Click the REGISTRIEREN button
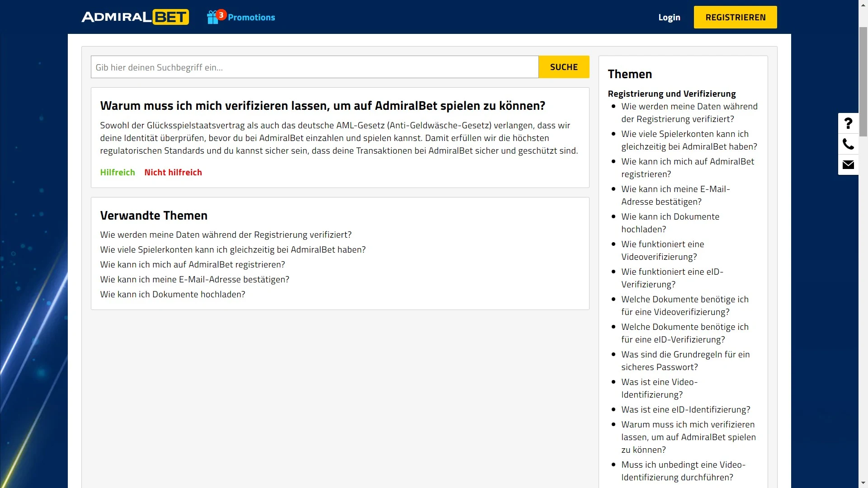This screenshot has height=488, width=868. pyautogui.click(x=736, y=17)
